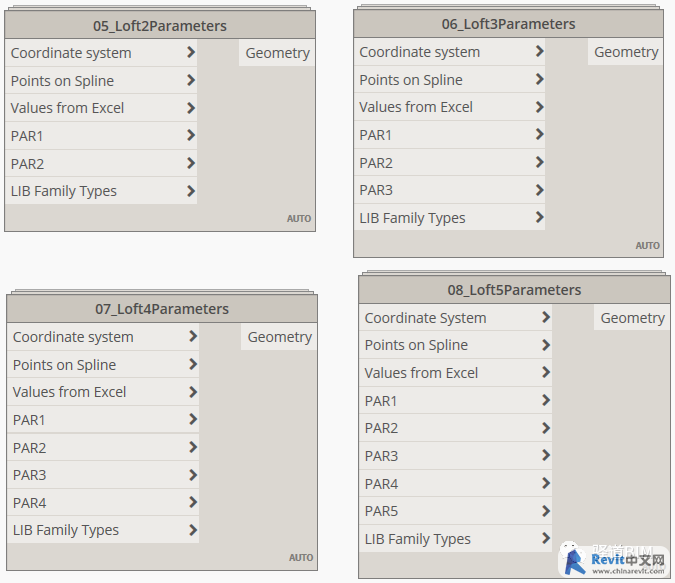The image size is (675, 583).
Task: Select the 05_Loft2Parameters node title bar
Action: 160,25
